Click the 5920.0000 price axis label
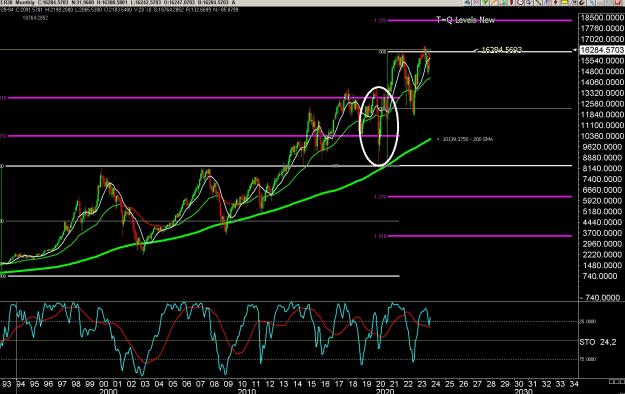Screen dimensions: 625x394 coord(603,201)
